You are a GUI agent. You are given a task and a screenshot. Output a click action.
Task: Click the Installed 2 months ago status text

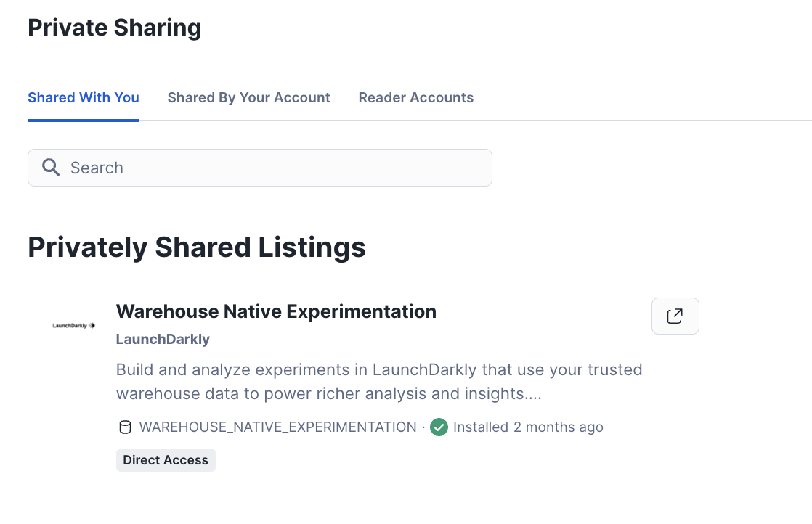528,427
